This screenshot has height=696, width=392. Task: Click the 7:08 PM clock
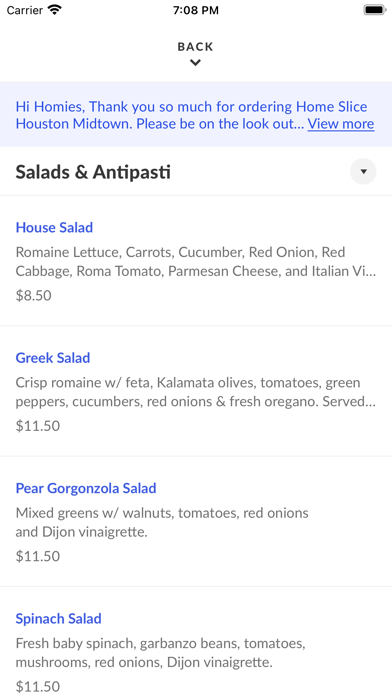coord(196,10)
